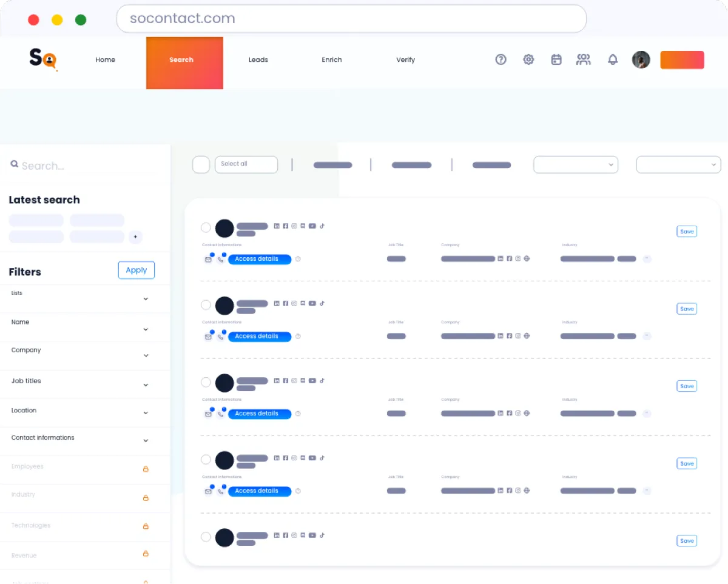Select the first contact's radio circle
728x584 pixels.
tap(206, 227)
